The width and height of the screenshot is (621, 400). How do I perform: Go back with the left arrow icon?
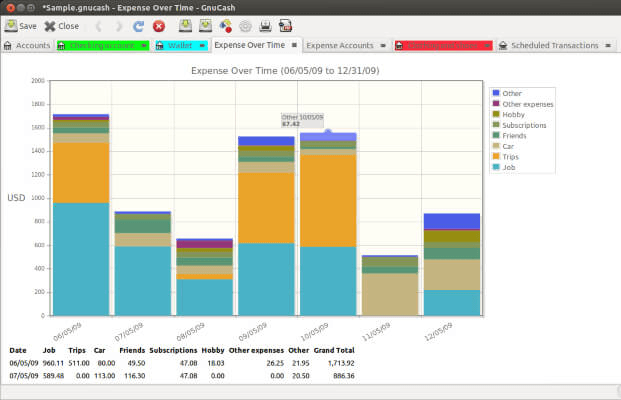click(99, 26)
